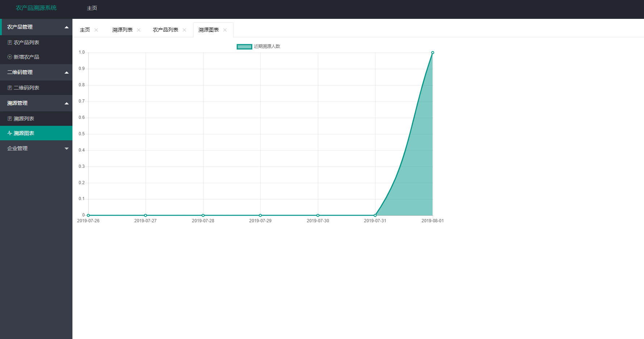Image resolution: width=644 pixels, height=339 pixels.
Task: Switch to the 农产品列表 tab
Action: (166, 30)
